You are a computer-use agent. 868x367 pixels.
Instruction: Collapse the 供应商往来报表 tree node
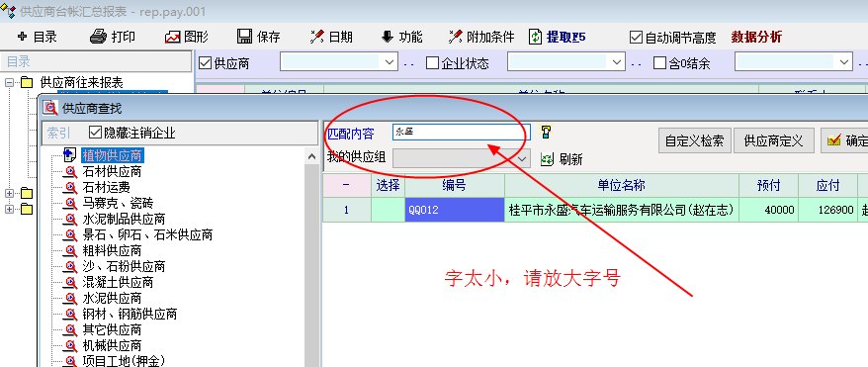pyautogui.click(x=9, y=83)
